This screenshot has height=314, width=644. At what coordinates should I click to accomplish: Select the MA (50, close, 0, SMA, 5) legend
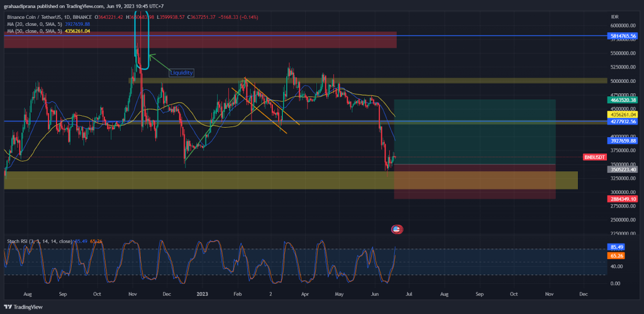(x=35, y=31)
